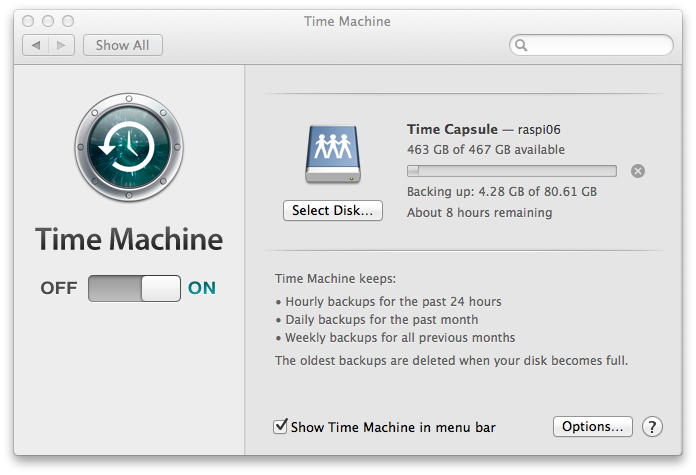This screenshot has height=475, width=696.
Task: Click 'Weekly backups for all previous months'
Action: pyautogui.click(x=400, y=338)
